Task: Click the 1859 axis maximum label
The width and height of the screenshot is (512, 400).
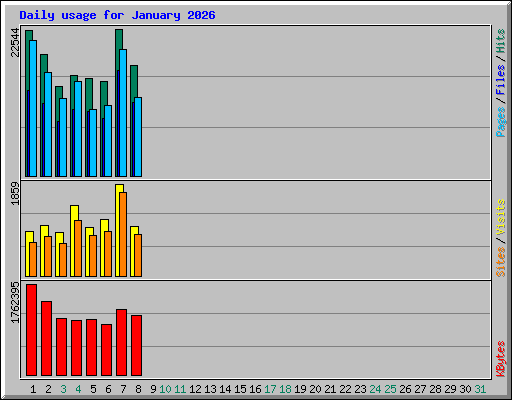Action: pyautogui.click(x=15, y=193)
